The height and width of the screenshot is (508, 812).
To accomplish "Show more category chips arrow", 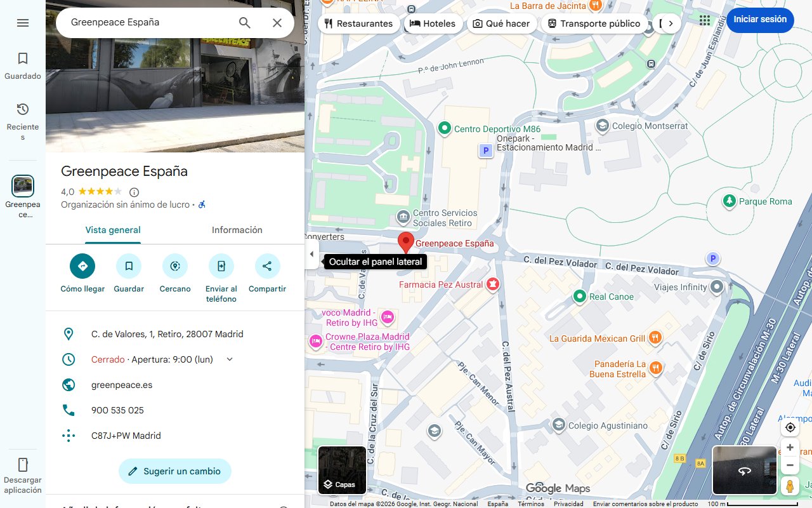I will (671, 23).
